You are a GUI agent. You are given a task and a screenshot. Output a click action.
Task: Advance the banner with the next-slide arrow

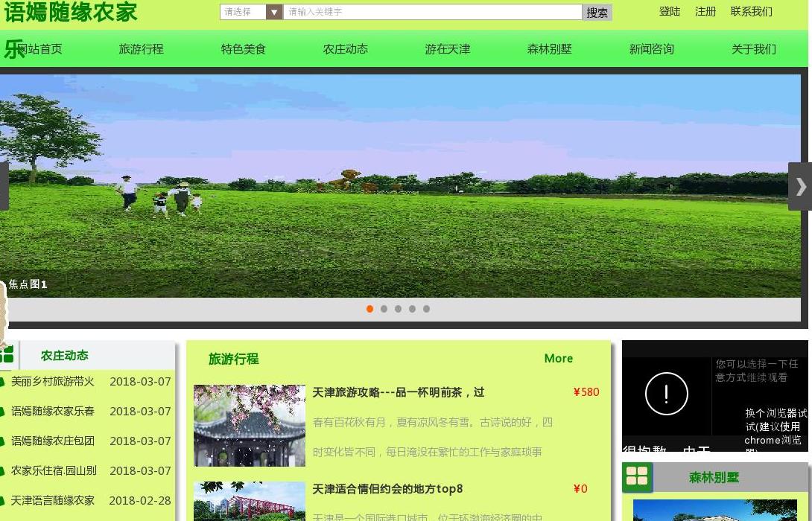pos(800,186)
